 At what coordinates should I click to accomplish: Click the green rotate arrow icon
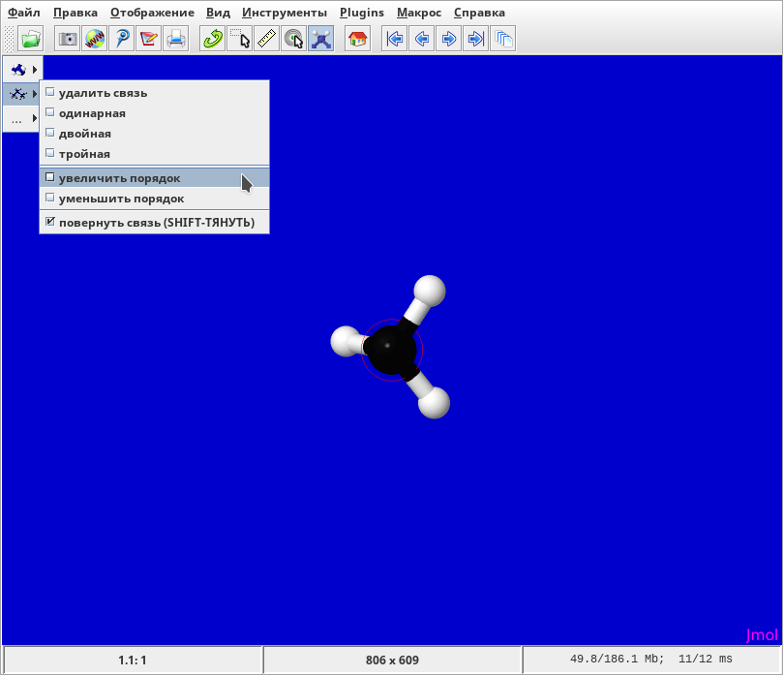[x=212, y=39]
